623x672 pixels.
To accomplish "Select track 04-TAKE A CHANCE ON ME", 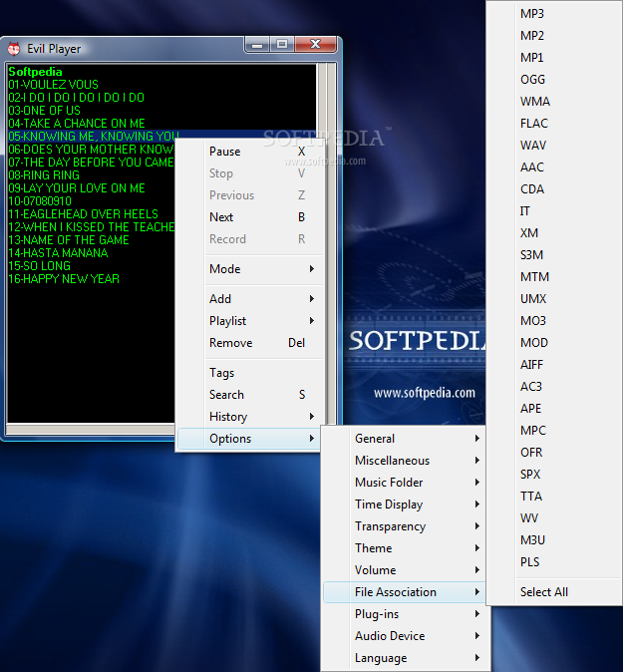I will (77, 124).
